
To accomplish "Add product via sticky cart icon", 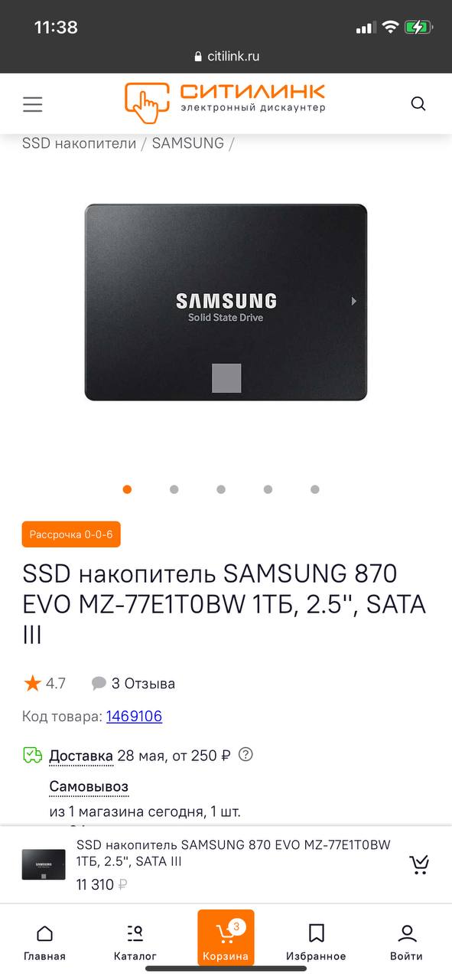I will (x=419, y=865).
